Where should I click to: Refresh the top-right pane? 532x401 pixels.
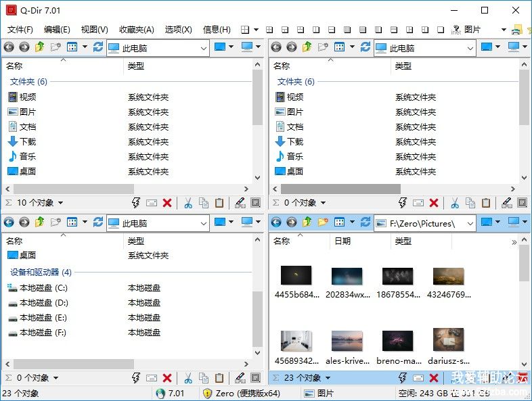pos(365,47)
